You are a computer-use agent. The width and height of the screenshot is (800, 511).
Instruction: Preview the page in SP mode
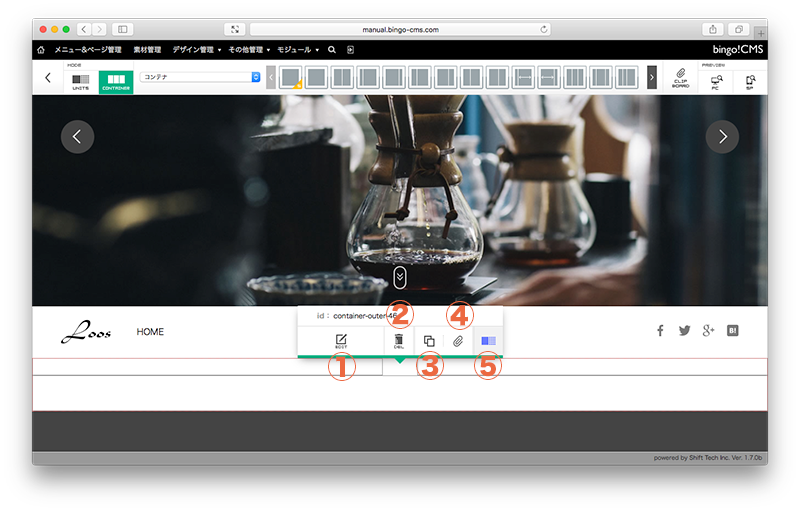pyautogui.click(x=750, y=79)
